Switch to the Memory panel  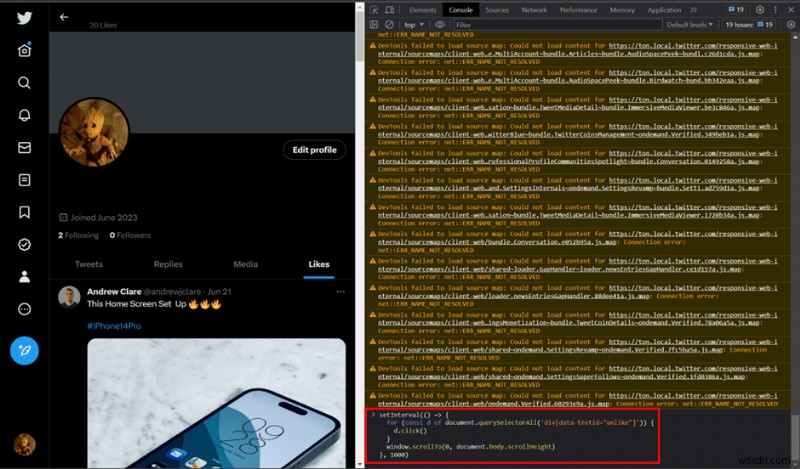pos(622,10)
